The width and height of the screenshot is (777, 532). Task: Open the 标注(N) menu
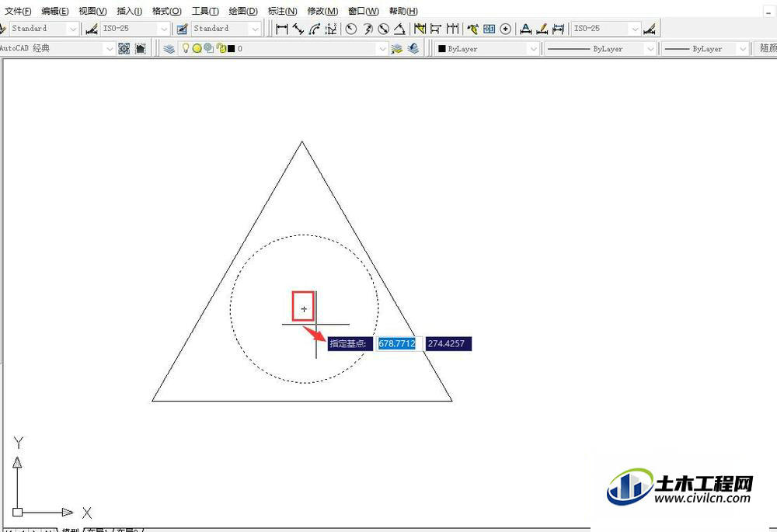point(283,11)
